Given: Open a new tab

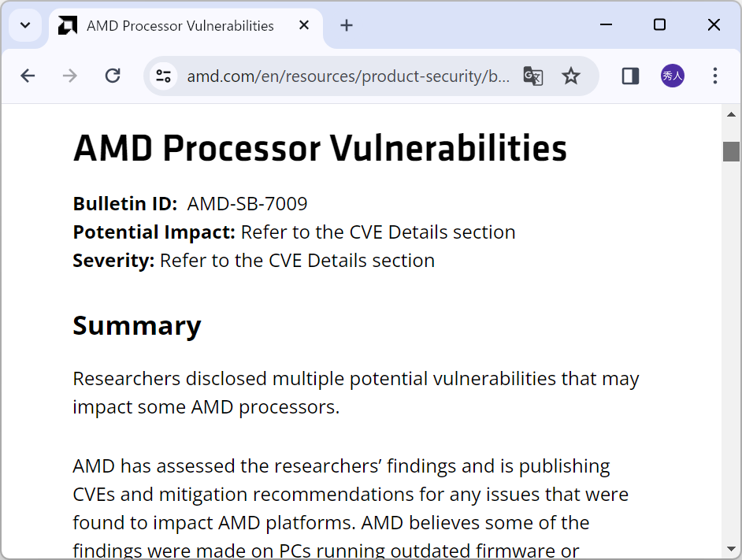Looking at the screenshot, I should [x=347, y=25].
